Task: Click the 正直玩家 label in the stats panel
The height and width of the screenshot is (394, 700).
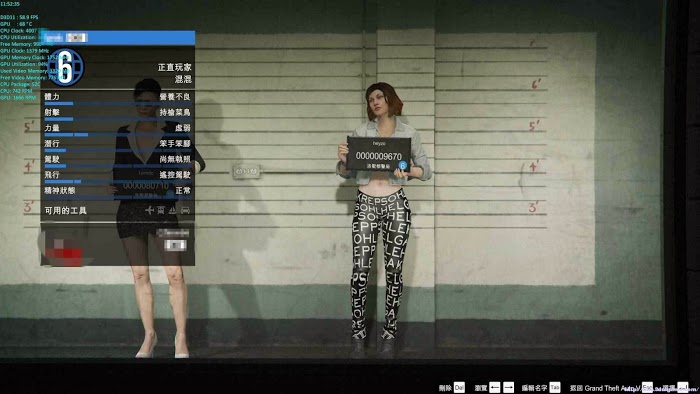Action: click(175, 67)
